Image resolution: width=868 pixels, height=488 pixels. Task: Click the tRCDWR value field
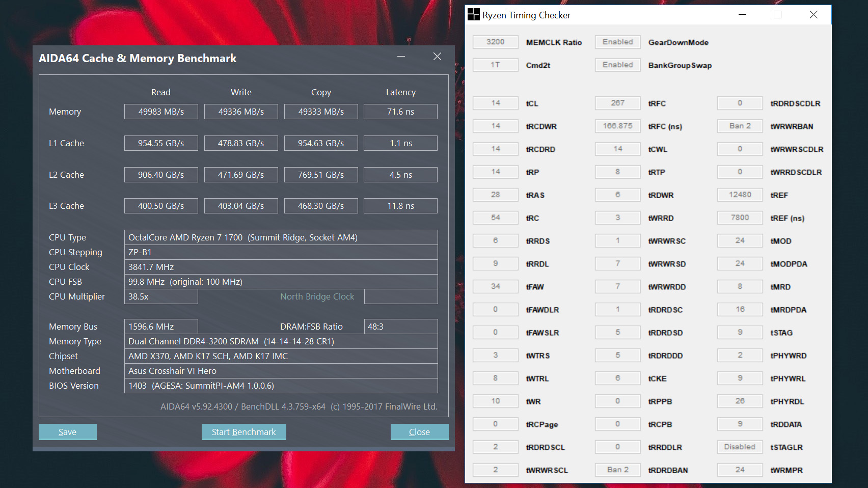pyautogui.click(x=496, y=126)
